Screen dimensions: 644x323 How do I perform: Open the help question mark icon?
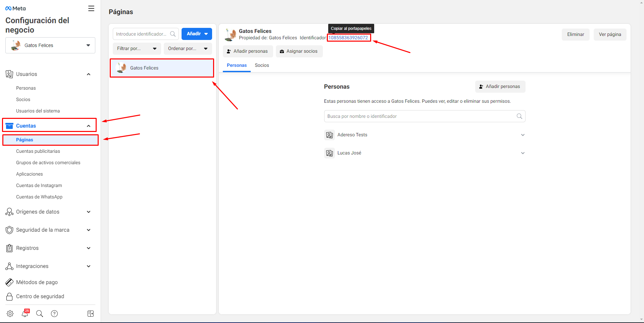pos(54,314)
